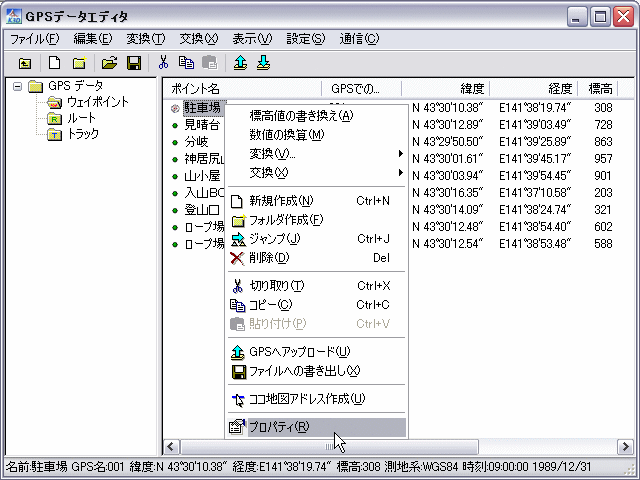Select 新規作成(N) in context menu
This screenshot has width=640, height=480.
[x=316, y=201]
